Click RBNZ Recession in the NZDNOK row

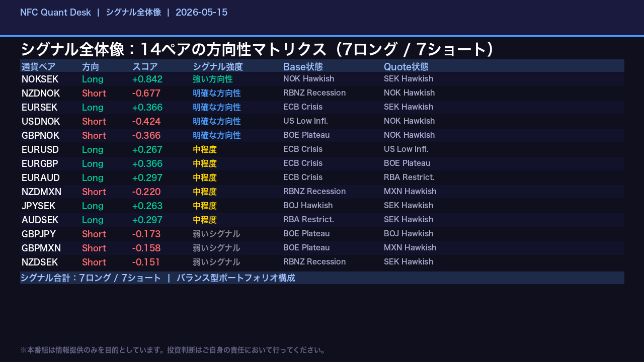click(x=314, y=93)
